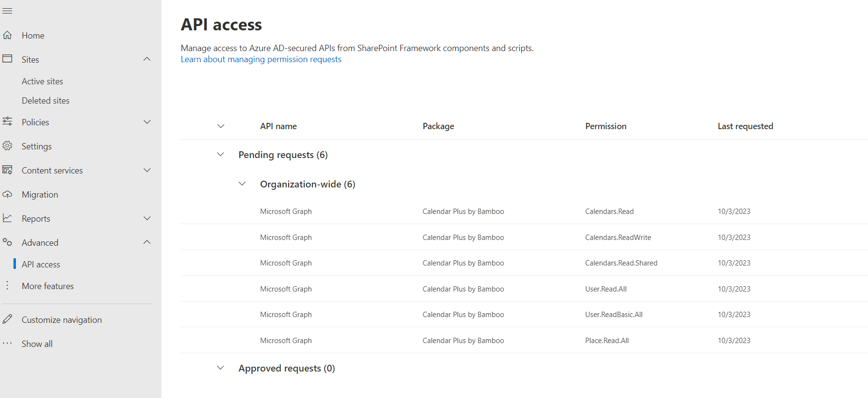The image size is (868, 398).
Task: Collapse the Pending requests group
Action: 221,154
